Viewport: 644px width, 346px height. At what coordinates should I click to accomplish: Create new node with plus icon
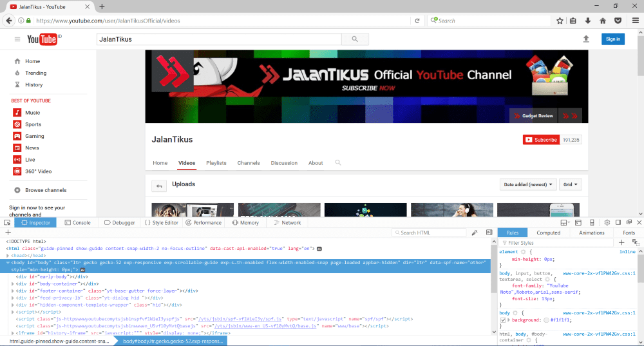click(x=8, y=233)
